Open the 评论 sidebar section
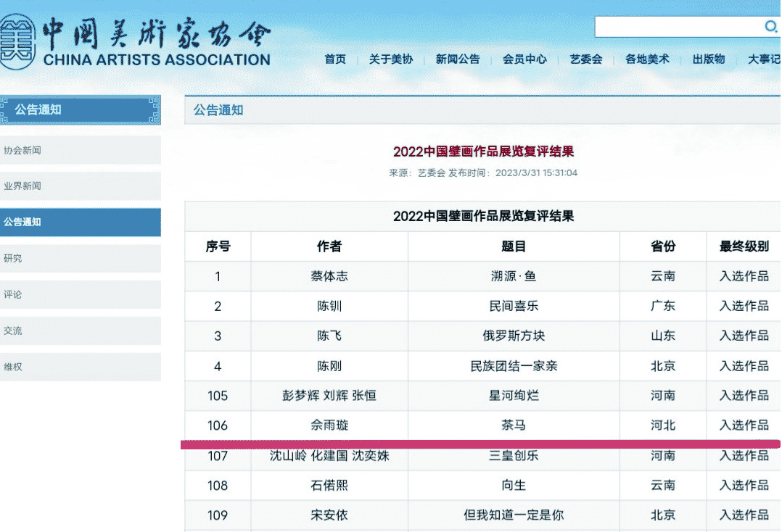The image size is (782, 532). (80, 294)
